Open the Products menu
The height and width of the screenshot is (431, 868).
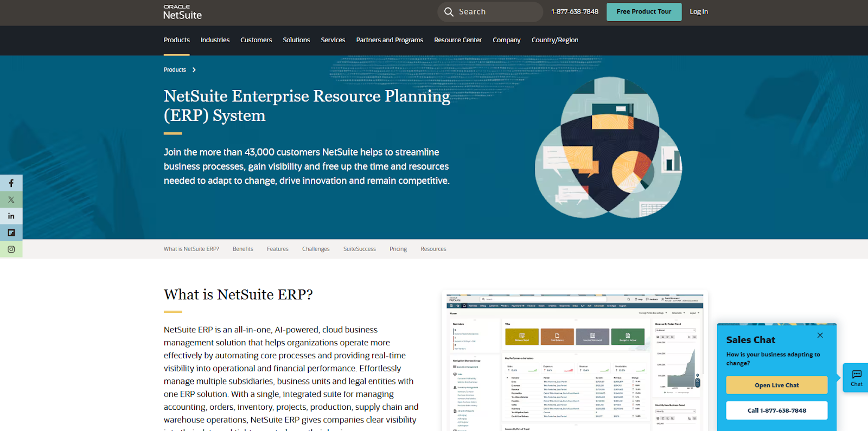click(x=177, y=40)
